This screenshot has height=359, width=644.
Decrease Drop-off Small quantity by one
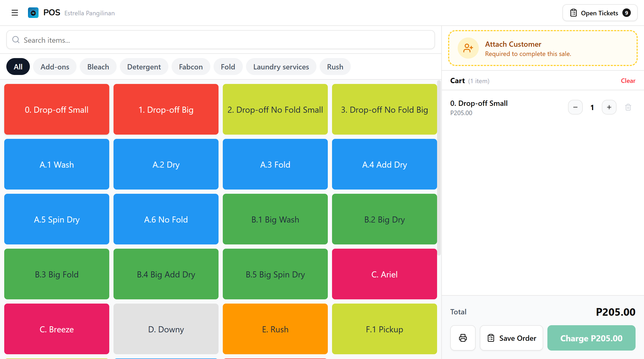click(x=575, y=107)
